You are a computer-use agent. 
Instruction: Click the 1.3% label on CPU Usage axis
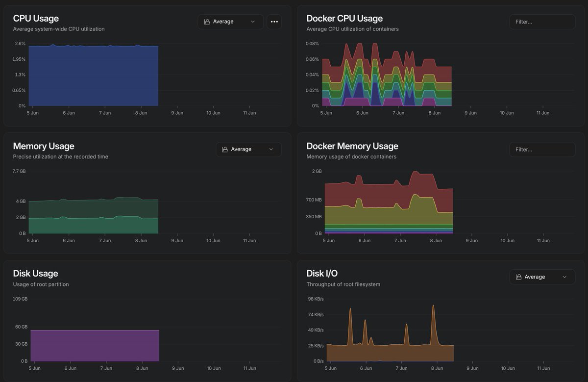[20, 75]
